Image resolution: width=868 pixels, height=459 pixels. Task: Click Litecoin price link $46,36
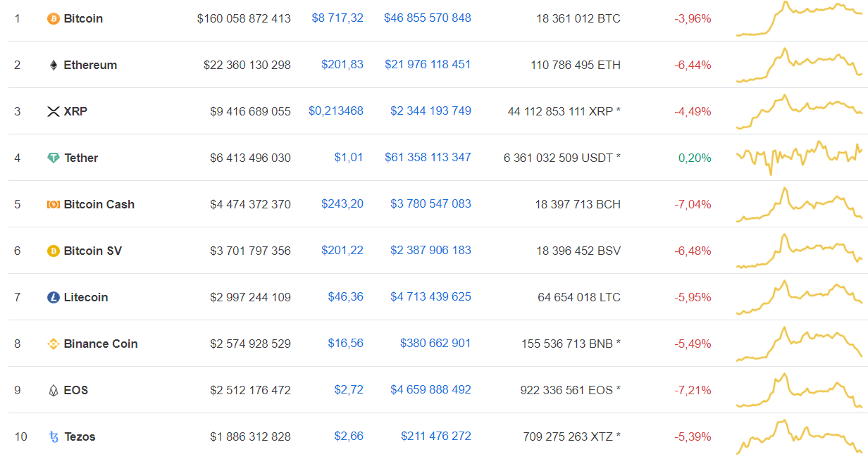coord(345,297)
